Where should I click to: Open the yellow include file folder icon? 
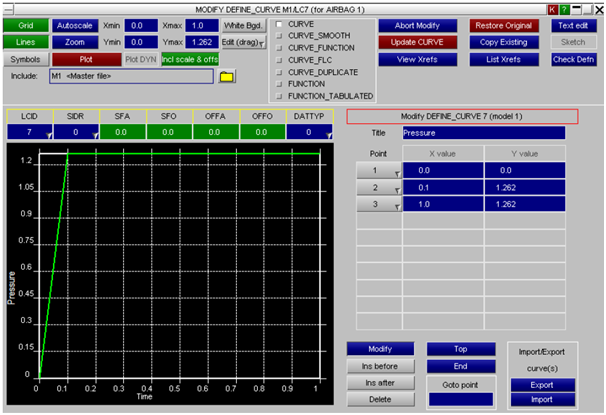227,76
